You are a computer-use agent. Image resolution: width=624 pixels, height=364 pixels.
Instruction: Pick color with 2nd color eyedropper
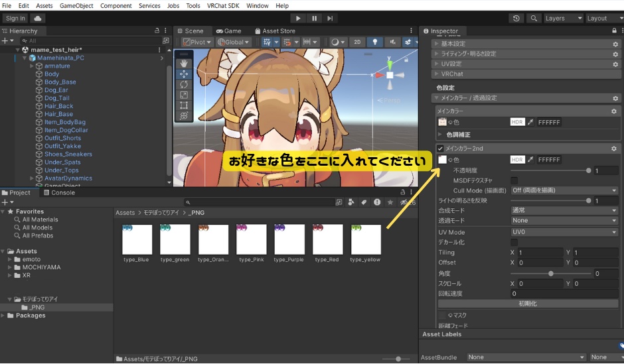(x=530, y=160)
